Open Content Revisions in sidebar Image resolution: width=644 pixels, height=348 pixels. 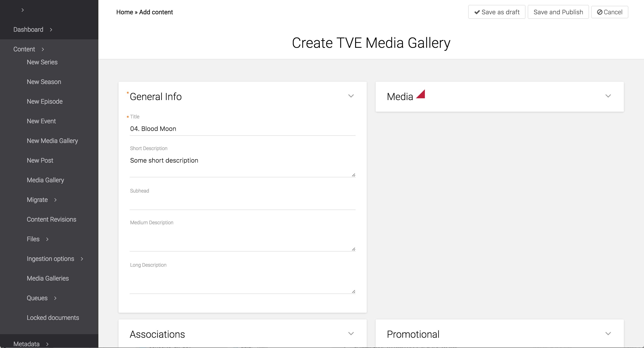(51, 219)
